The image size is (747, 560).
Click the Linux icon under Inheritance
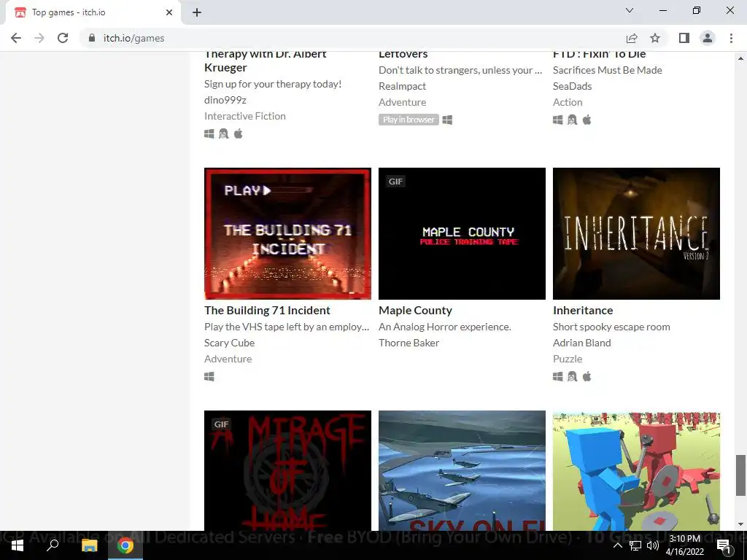pyautogui.click(x=572, y=376)
